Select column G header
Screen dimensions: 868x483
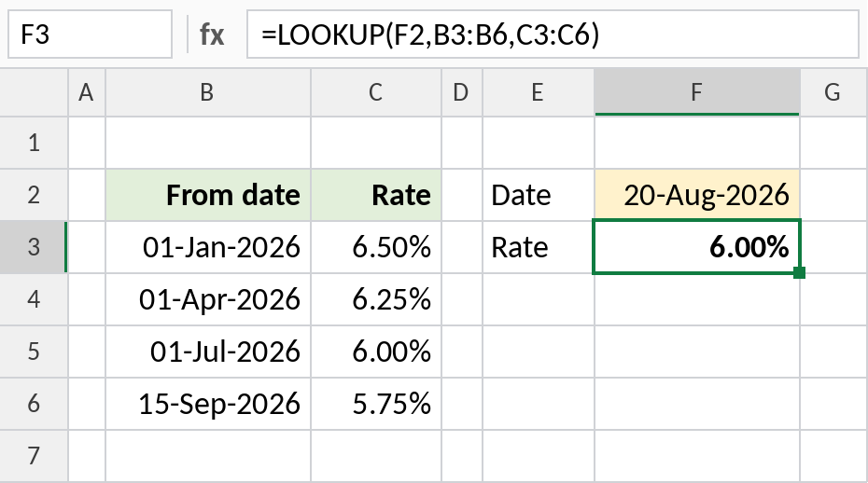833,92
